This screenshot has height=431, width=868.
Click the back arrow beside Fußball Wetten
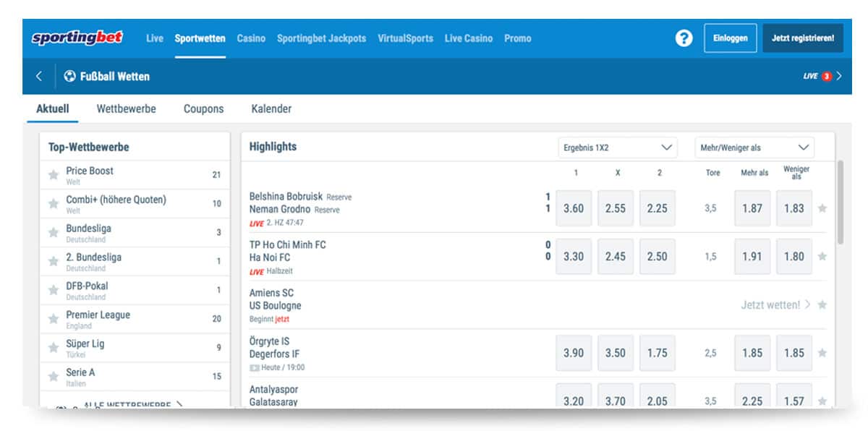39,76
